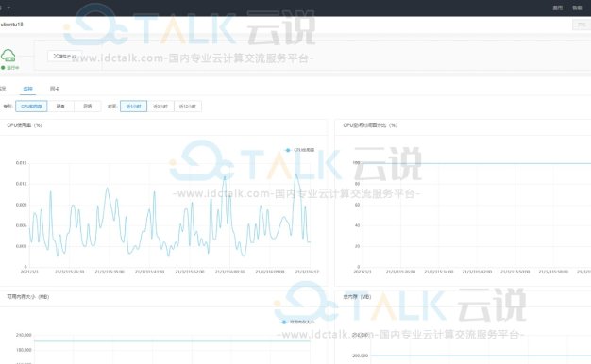Viewport: 591px width, 364px height.
Task: Select the disk type filter
Action: (x=60, y=107)
